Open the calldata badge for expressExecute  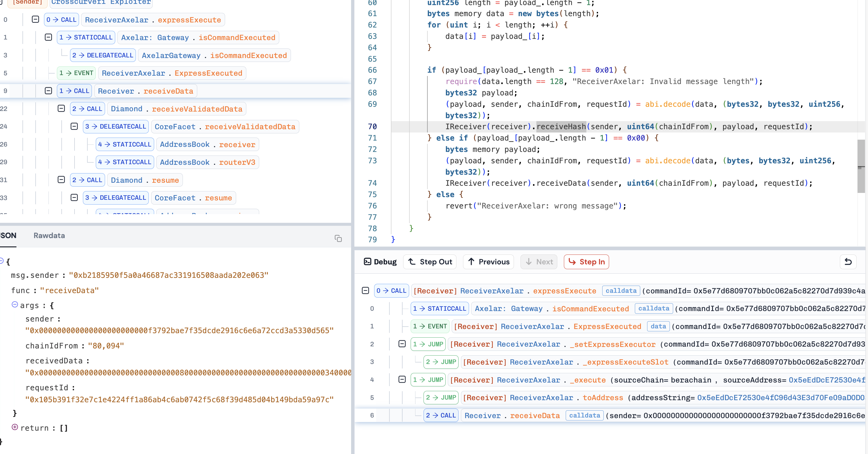(621, 291)
